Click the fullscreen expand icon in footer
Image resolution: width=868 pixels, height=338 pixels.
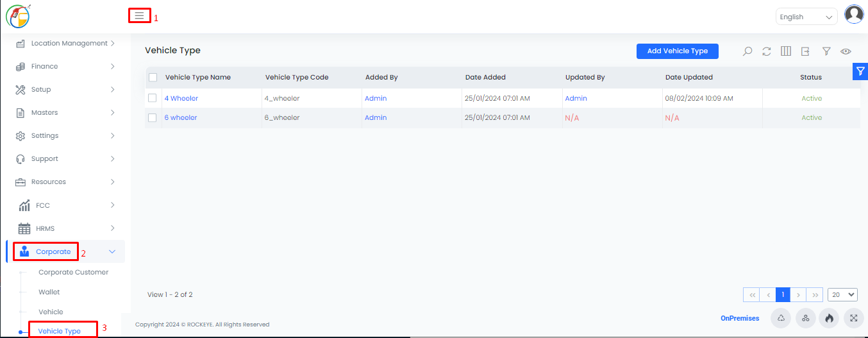point(853,317)
